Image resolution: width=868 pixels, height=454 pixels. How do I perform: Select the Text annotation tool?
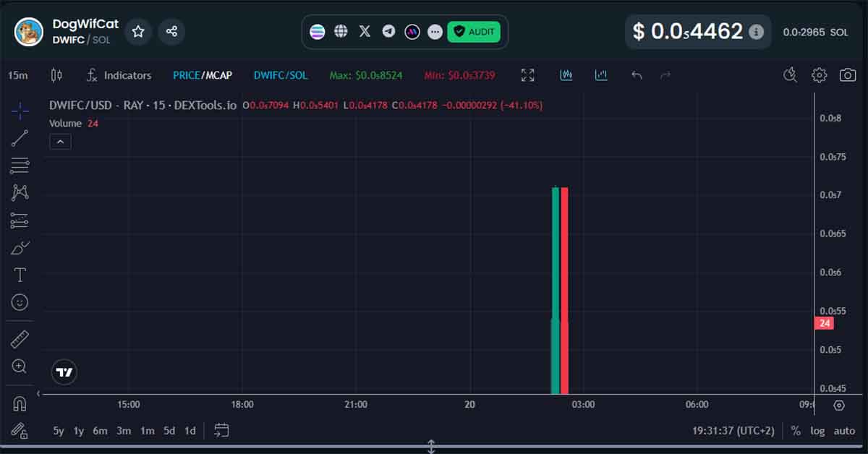pyautogui.click(x=20, y=275)
